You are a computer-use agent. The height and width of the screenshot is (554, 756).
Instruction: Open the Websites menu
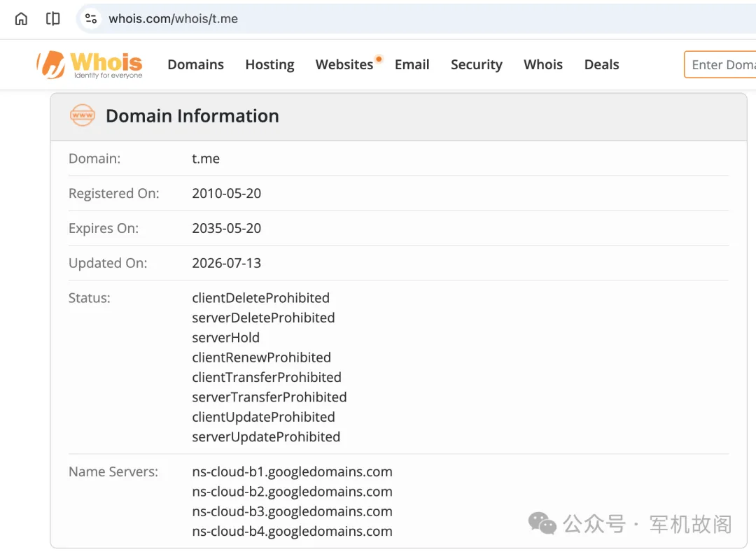click(344, 64)
